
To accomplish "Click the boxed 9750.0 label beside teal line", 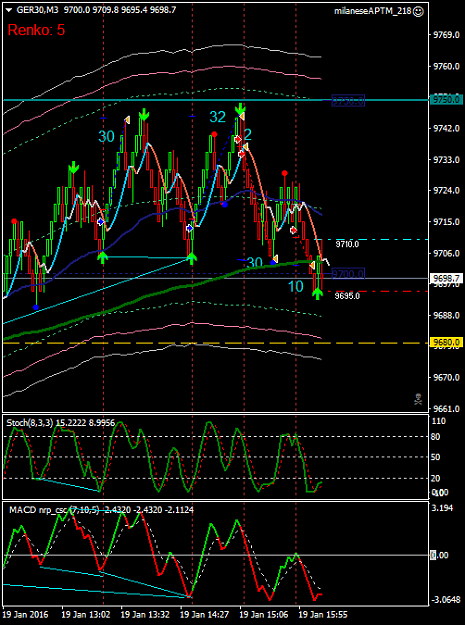I will point(348,101).
